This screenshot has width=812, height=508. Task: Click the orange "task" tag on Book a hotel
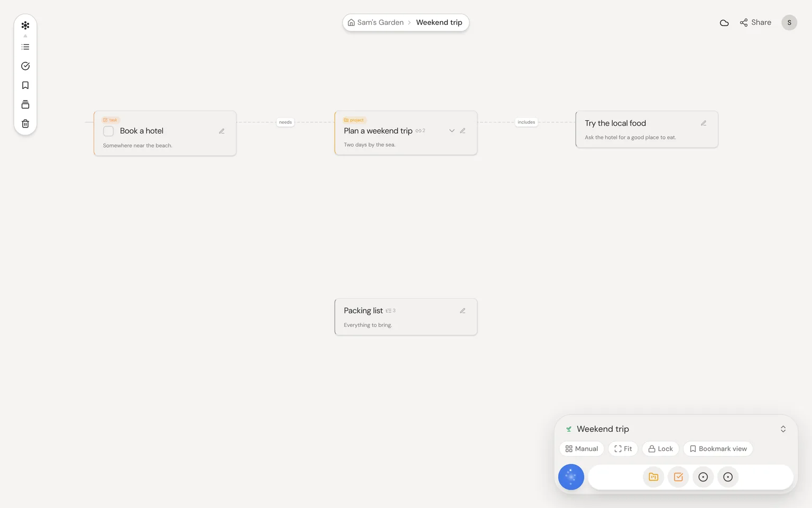tap(110, 120)
